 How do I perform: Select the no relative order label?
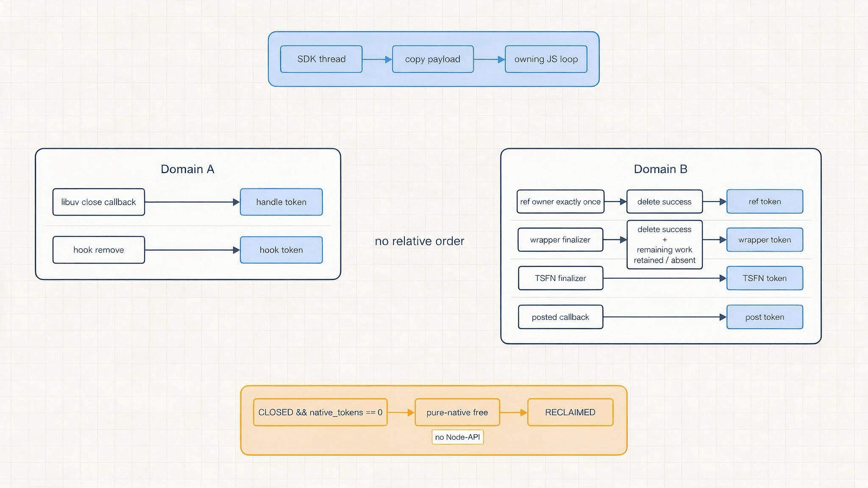[x=420, y=241]
